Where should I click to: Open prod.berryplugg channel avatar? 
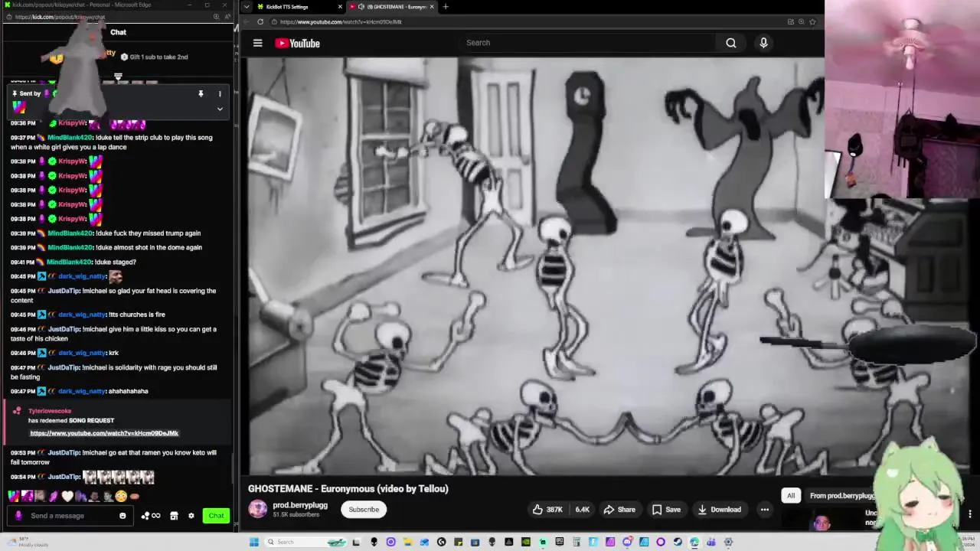pos(258,509)
